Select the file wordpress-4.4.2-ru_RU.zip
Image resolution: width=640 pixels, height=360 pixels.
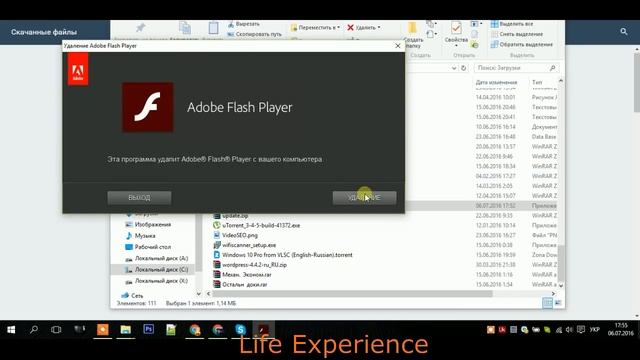click(250, 264)
